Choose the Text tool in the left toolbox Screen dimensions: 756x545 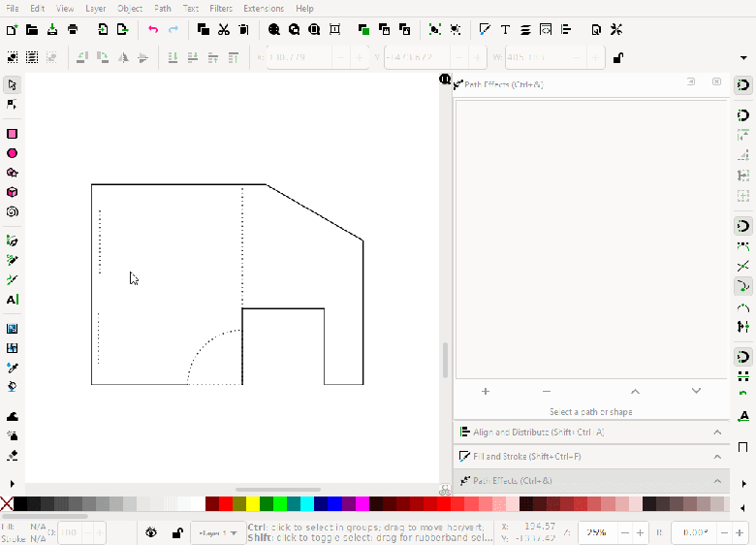coord(13,300)
